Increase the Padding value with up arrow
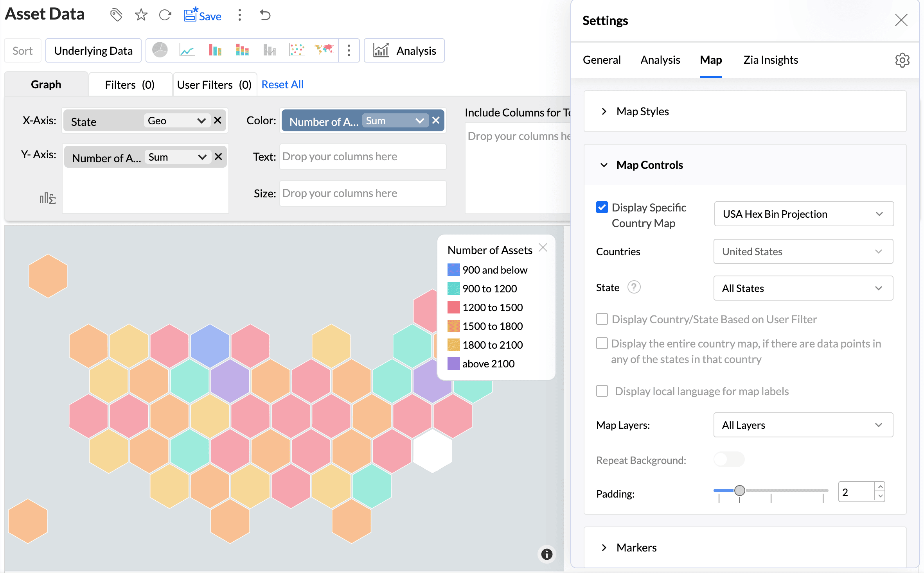The height and width of the screenshot is (573, 924). tap(880, 487)
